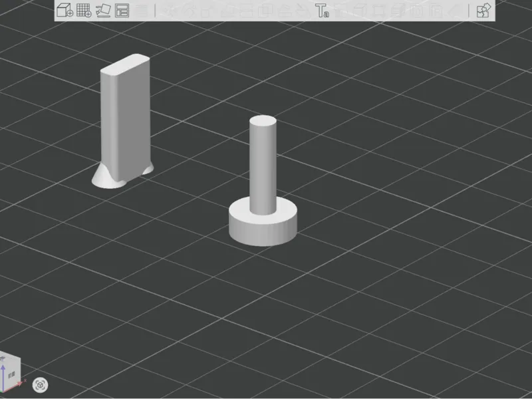Click the arrange layout icon
The height and width of the screenshot is (399, 532).
(122, 11)
